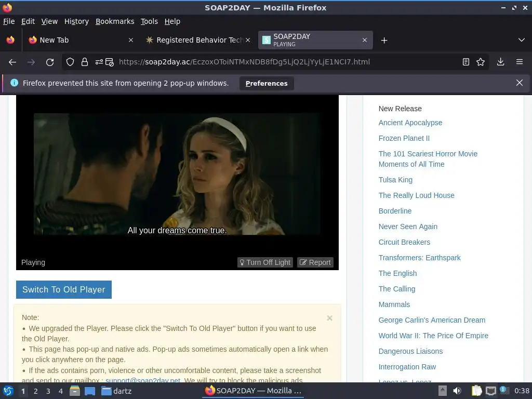Open Circuit Breakers link

pos(404,242)
